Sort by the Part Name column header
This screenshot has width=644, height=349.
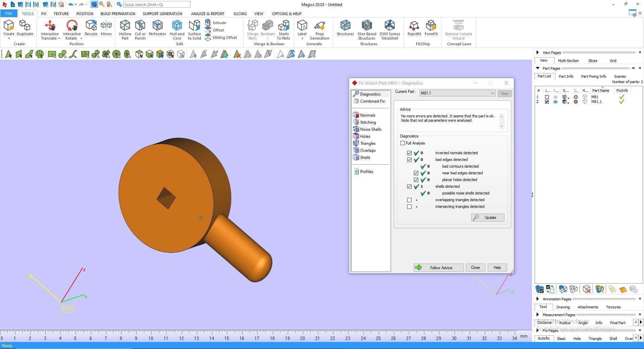(600, 91)
